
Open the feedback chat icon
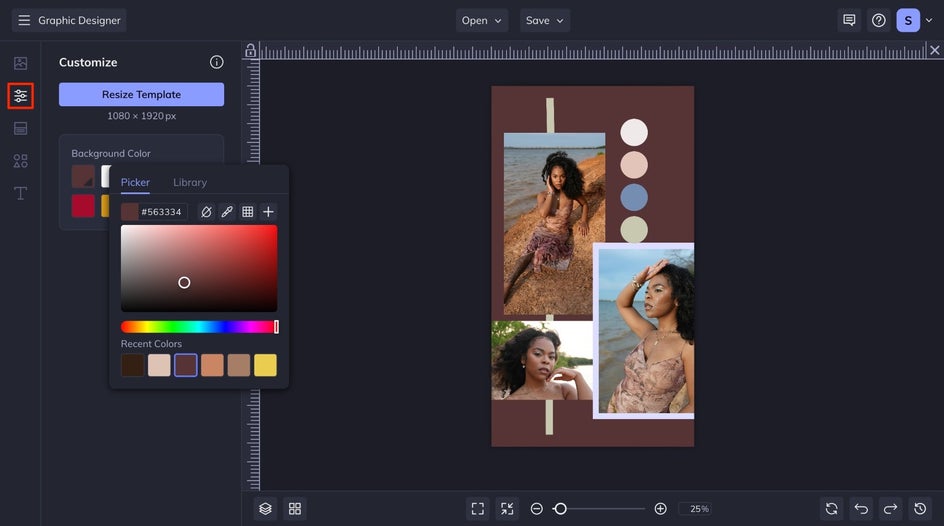(849, 20)
